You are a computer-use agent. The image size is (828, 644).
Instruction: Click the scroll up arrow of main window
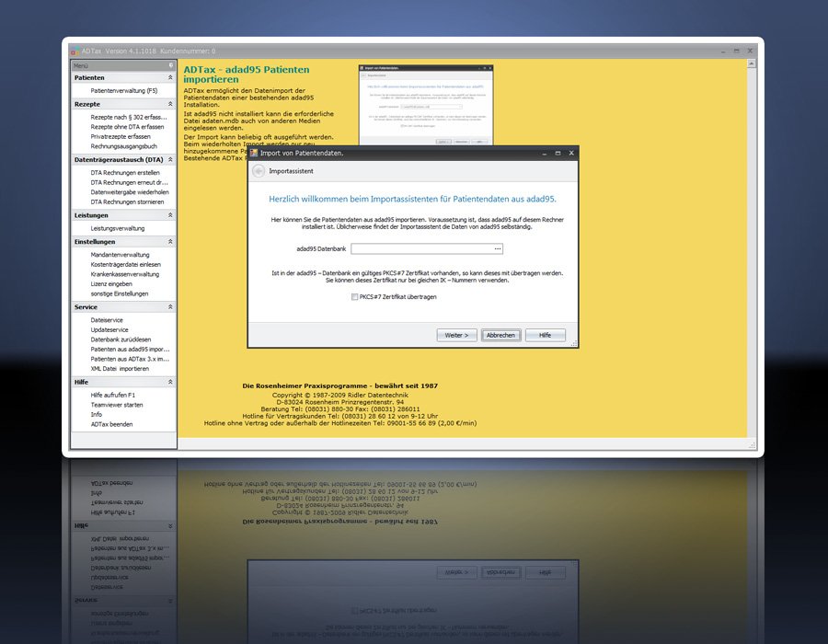pyautogui.click(x=752, y=63)
